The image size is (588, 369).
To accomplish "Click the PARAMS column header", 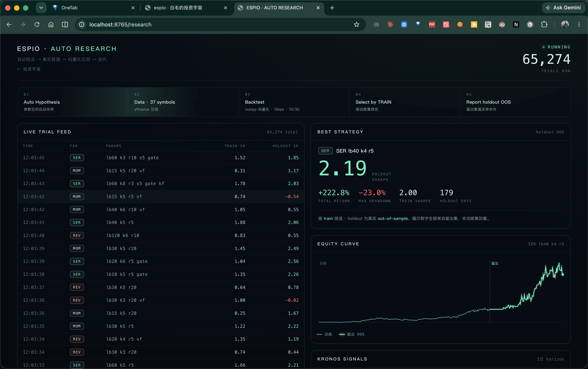I will click(x=114, y=146).
